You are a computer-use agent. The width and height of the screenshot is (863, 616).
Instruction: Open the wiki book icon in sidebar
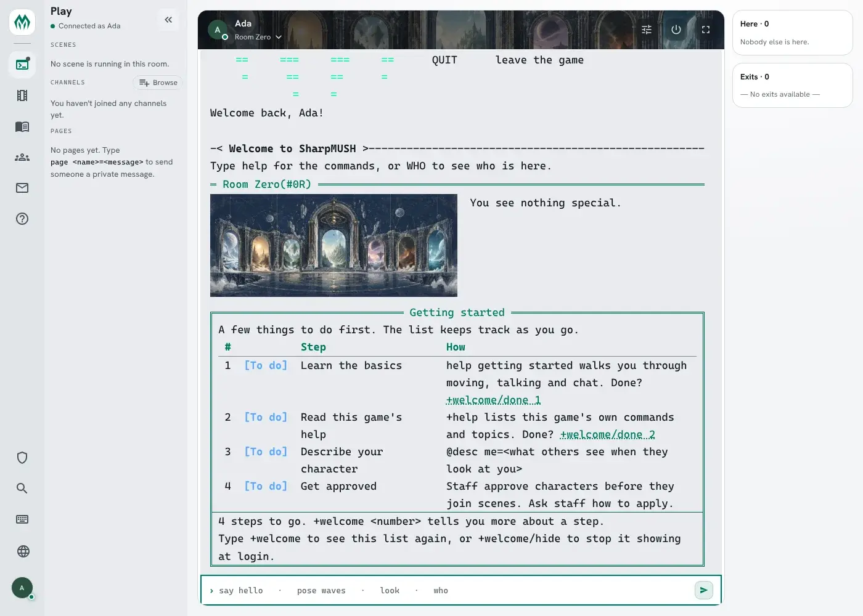(22, 126)
